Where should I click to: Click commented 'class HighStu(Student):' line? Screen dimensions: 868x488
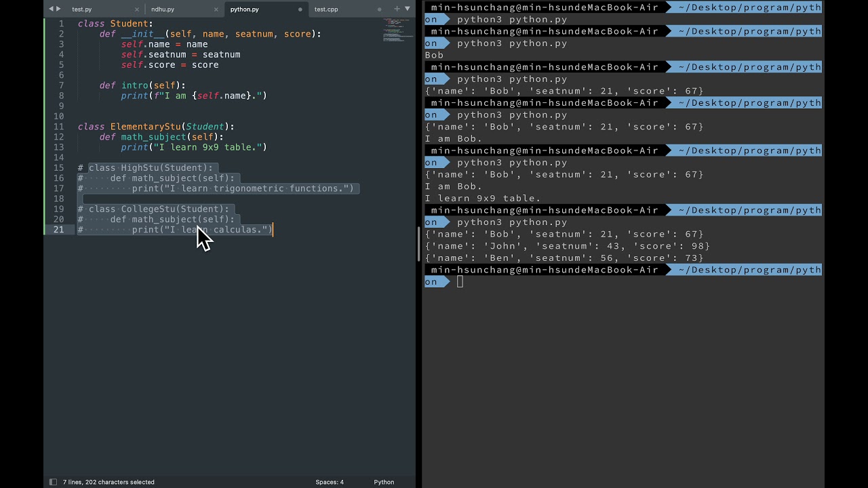145,168
